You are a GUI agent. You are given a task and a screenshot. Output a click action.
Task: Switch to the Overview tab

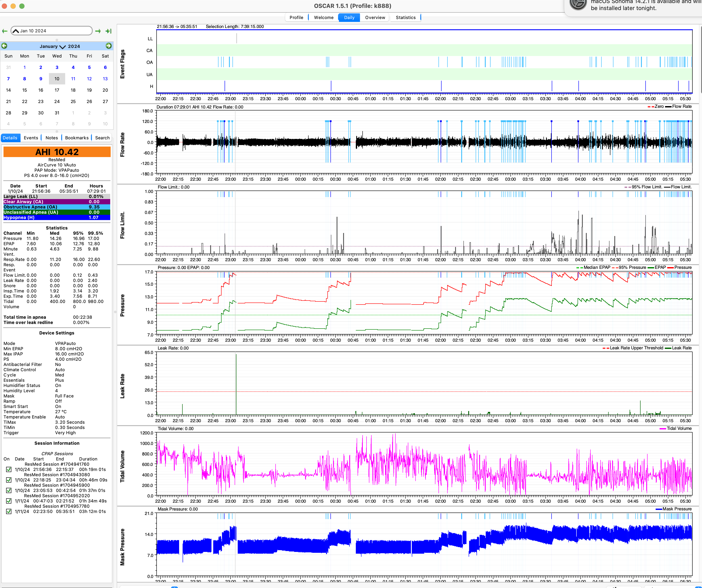(x=375, y=17)
